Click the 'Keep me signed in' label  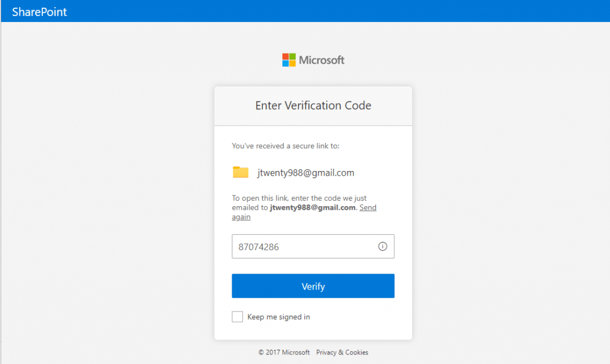(x=279, y=317)
